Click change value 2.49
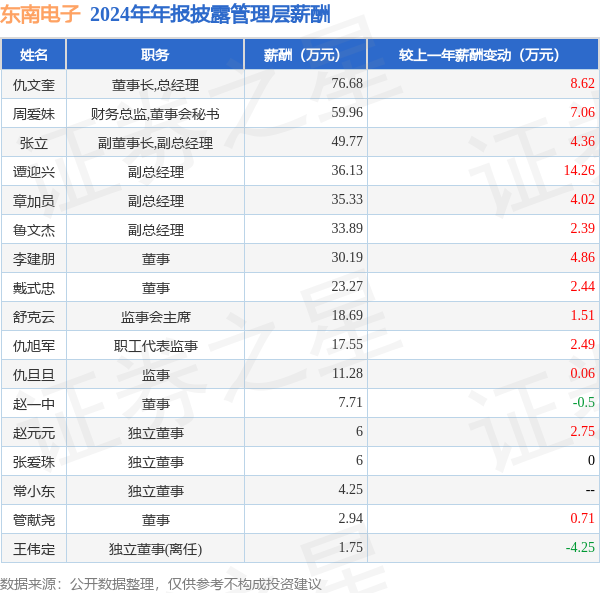The width and height of the screenshot is (600, 593). pos(582,345)
